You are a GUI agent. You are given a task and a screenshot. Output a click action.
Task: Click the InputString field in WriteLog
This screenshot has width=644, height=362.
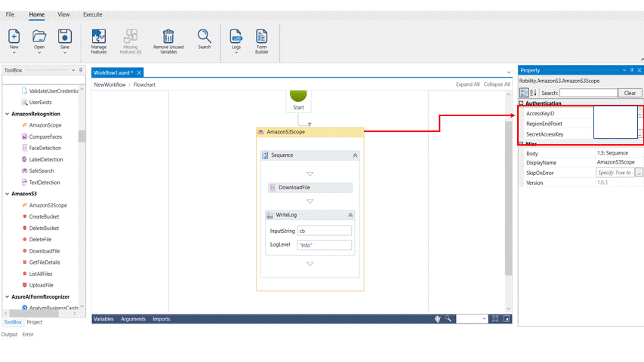[324, 231]
